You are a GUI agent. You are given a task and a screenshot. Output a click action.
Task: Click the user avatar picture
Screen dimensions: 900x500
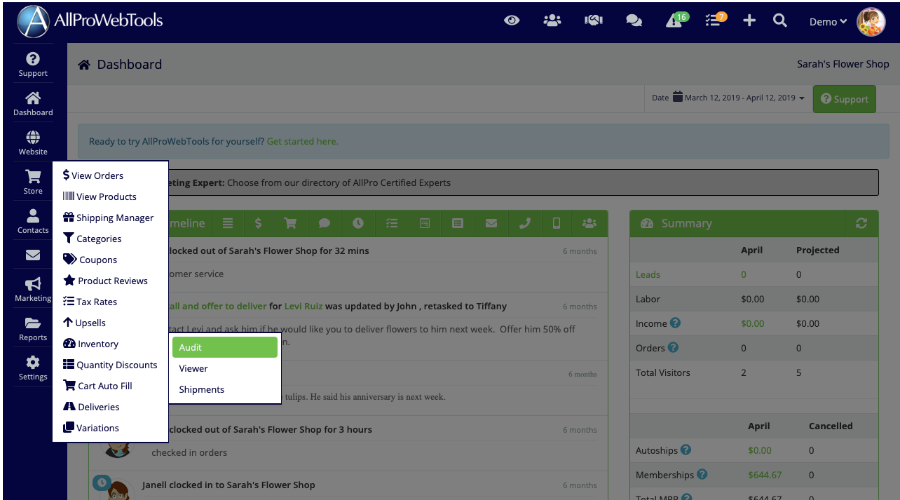tap(870, 22)
